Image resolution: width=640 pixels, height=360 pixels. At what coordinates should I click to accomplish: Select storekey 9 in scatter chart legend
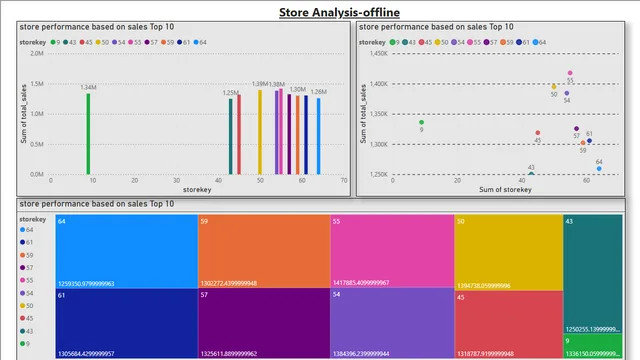coord(395,42)
